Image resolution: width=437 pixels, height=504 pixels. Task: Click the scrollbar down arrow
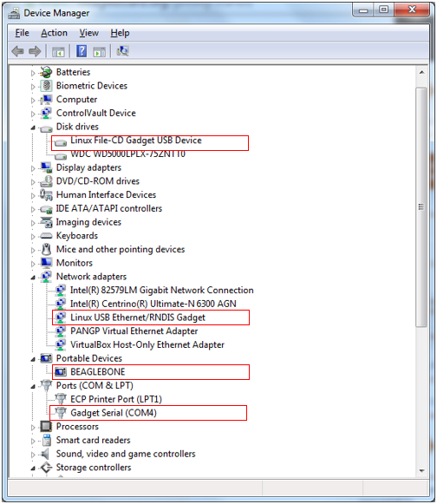[x=421, y=471]
